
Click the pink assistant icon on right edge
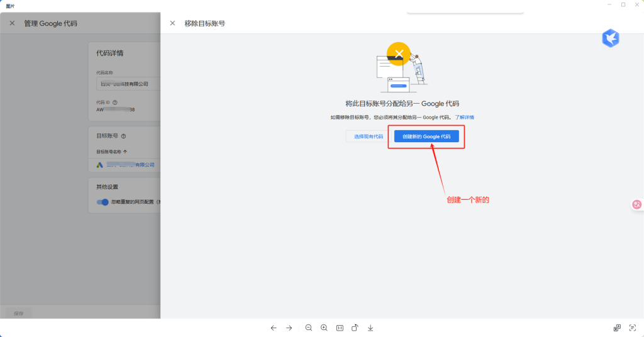point(636,204)
